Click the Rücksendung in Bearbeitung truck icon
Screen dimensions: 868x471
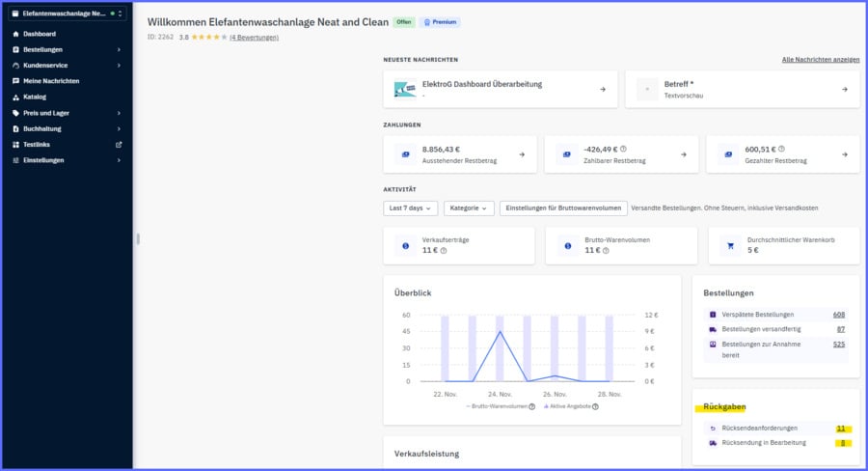tap(713, 443)
